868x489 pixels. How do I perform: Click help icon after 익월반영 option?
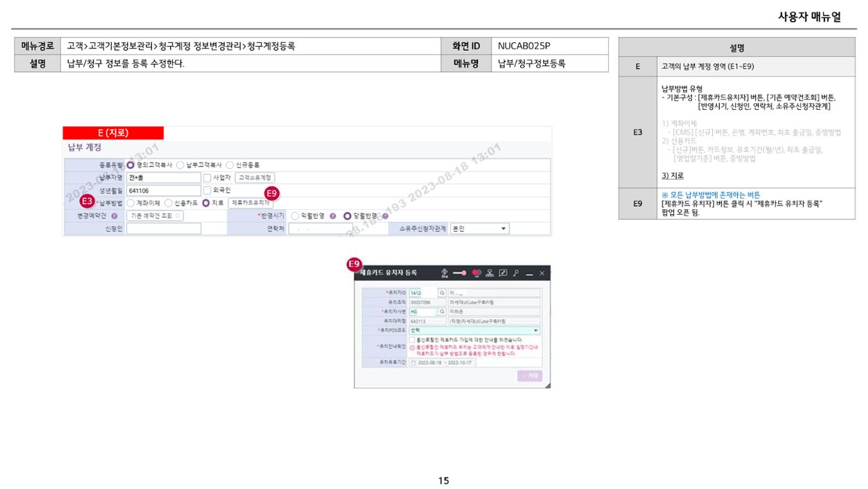(x=332, y=216)
